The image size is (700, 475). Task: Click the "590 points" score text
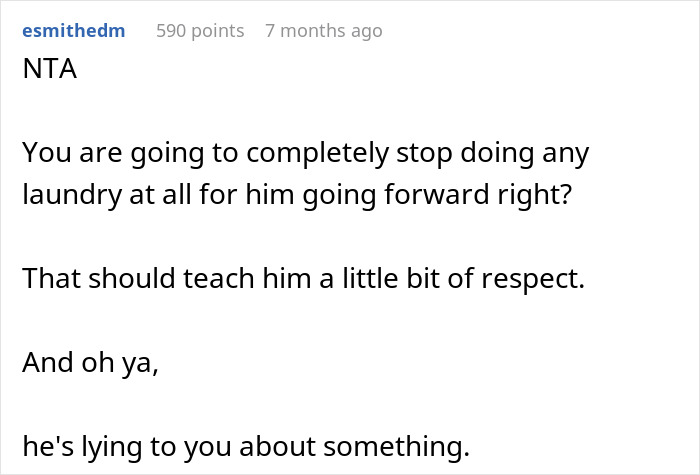pyautogui.click(x=200, y=31)
